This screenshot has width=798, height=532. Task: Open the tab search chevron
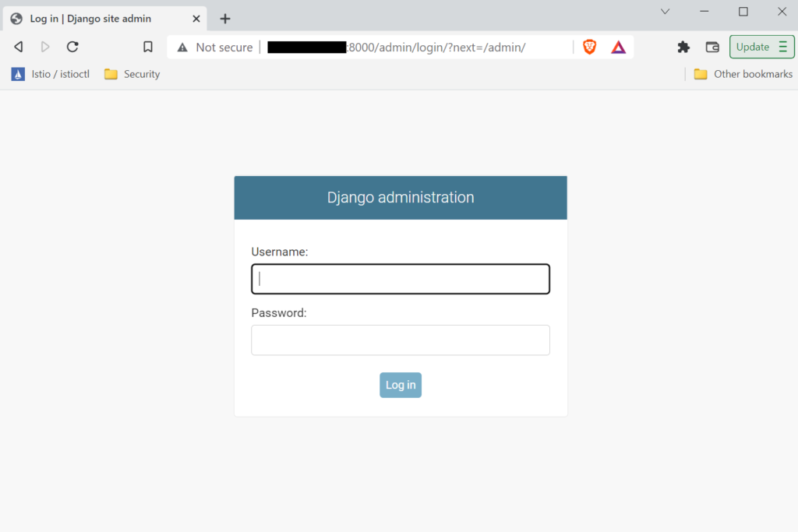[665, 12]
